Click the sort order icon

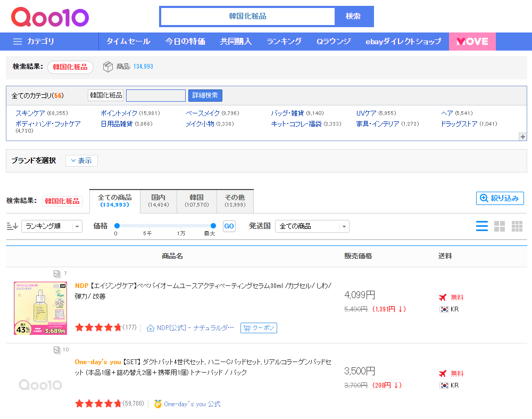[x=12, y=226]
